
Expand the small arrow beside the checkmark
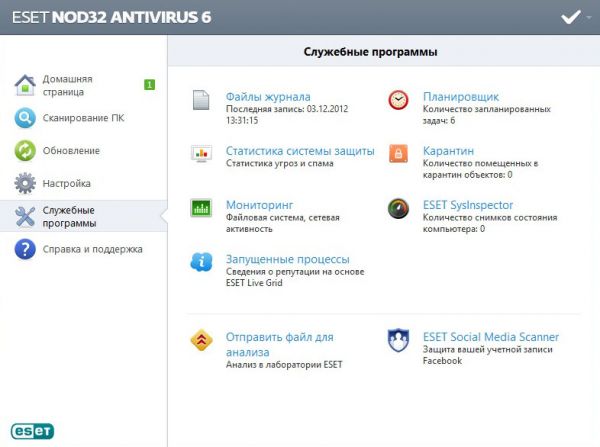590,17
